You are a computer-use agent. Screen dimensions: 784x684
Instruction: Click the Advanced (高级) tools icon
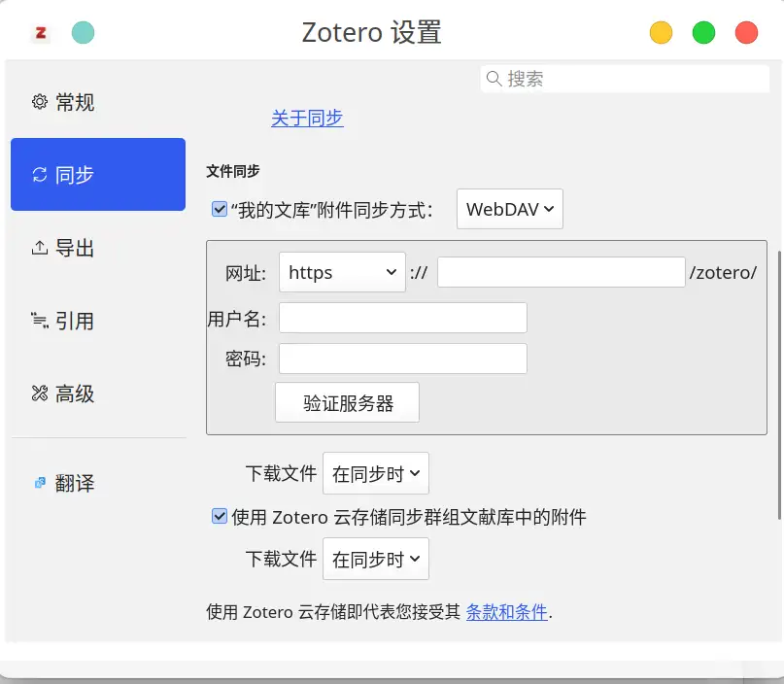click(40, 393)
